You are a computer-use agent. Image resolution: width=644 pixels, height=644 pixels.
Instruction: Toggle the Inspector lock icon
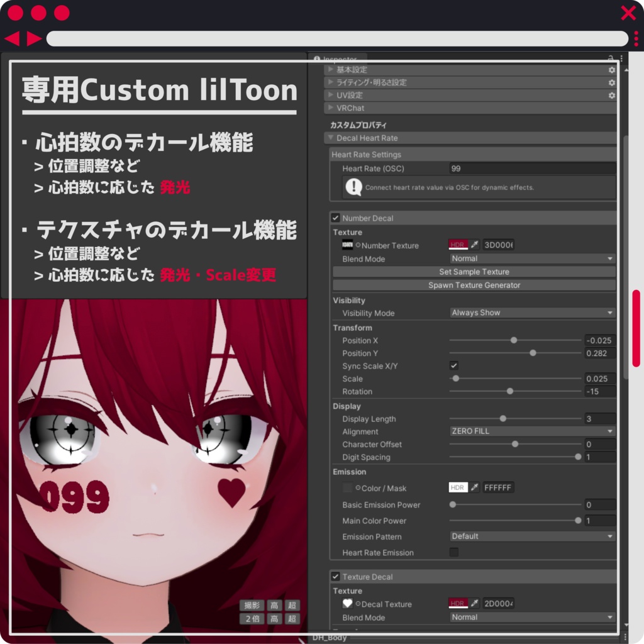[x=611, y=58]
